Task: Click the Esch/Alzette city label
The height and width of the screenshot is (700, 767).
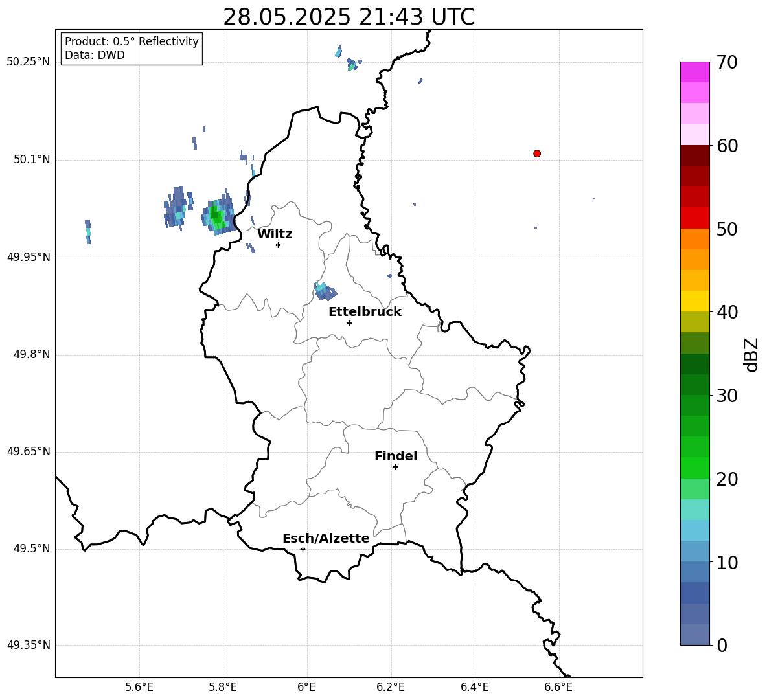Action: point(326,538)
